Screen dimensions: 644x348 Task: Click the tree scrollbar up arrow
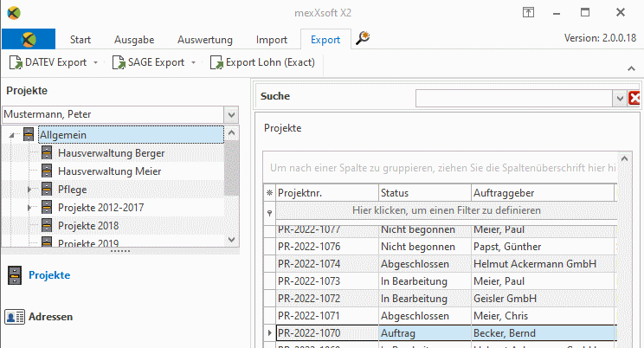(232, 132)
